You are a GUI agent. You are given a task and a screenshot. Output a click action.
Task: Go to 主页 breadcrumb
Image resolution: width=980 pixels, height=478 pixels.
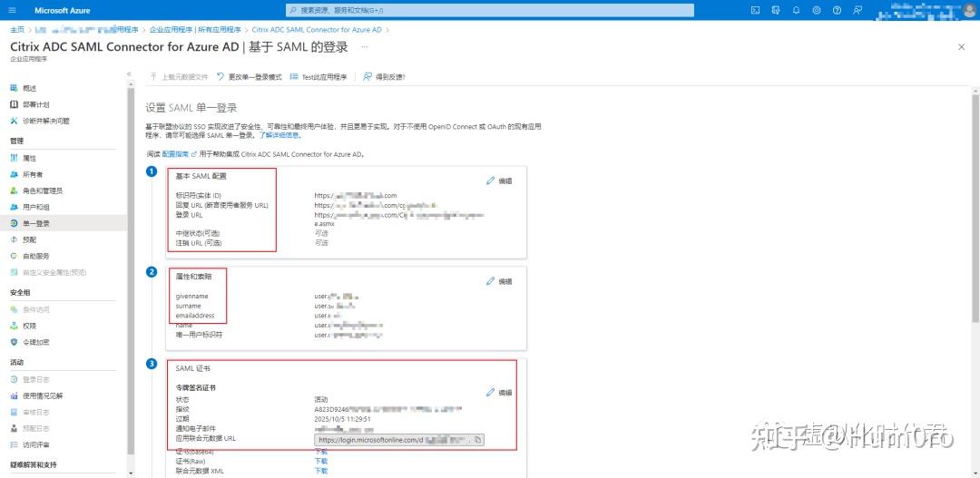click(x=17, y=29)
